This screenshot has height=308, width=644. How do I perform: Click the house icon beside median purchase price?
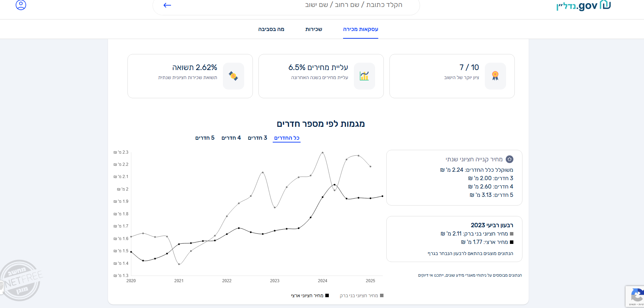(x=509, y=159)
